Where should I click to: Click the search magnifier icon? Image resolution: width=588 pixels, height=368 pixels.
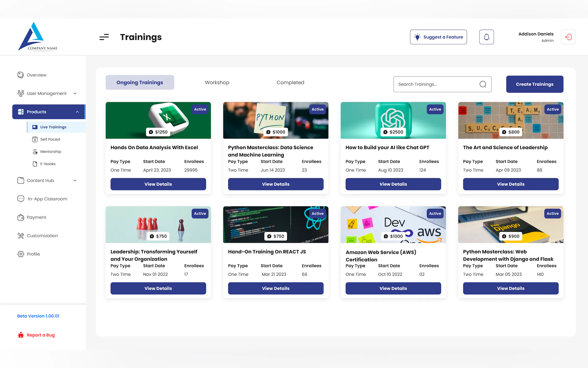[x=483, y=84]
